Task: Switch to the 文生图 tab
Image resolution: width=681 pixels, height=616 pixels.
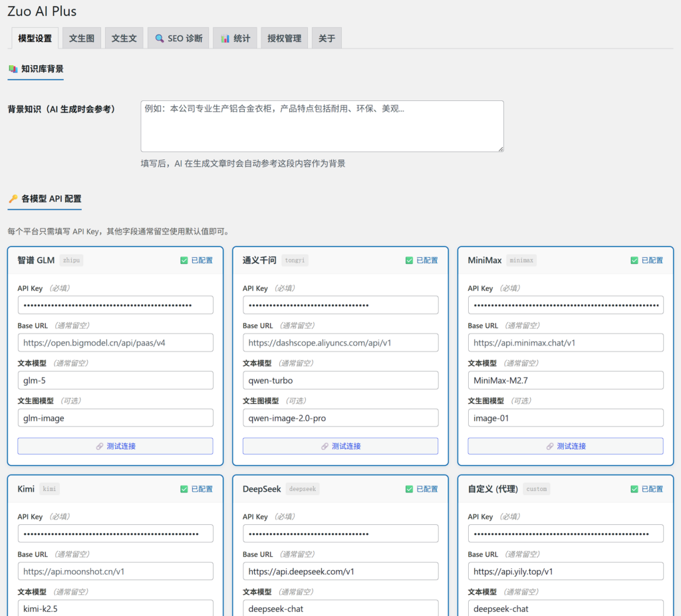Action: pos(81,39)
